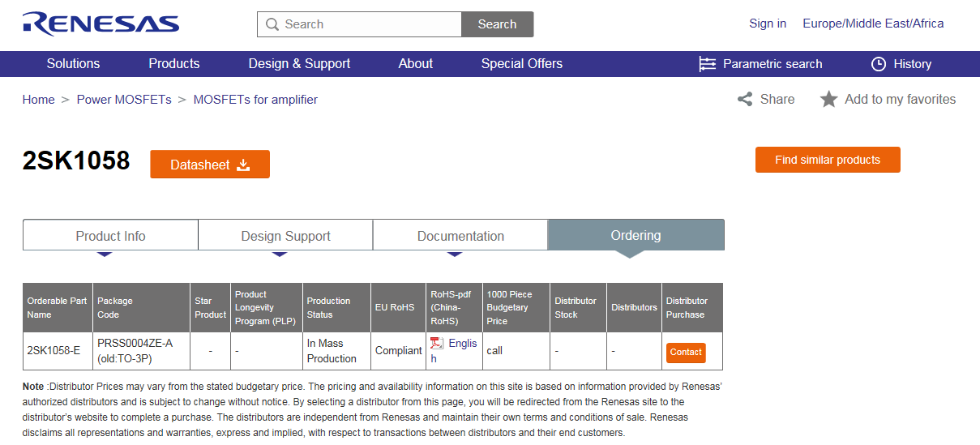Switch to Documentation tab
This screenshot has height=445, width=980.
pyautogui.click(x=460, y=236)
